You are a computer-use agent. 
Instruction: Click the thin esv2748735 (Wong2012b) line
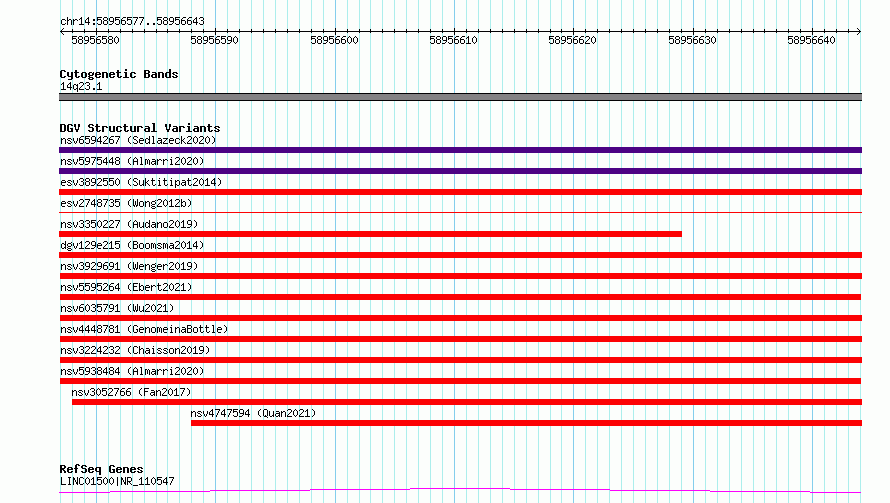point(460,212)
